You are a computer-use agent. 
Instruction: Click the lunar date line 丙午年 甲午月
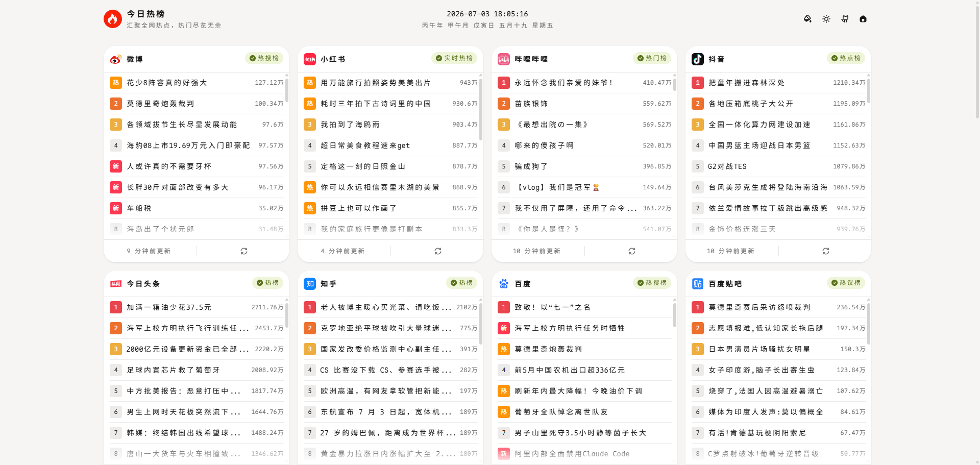point(487,26)
